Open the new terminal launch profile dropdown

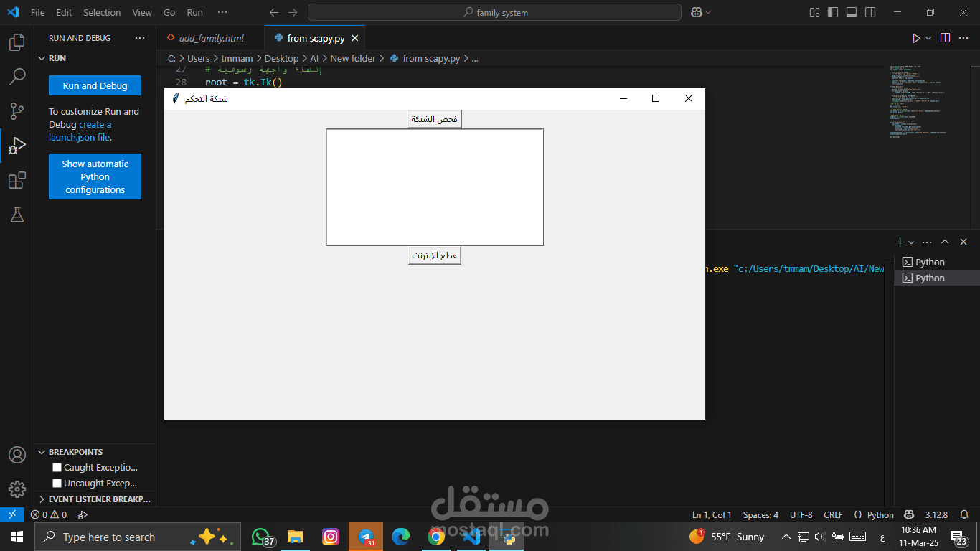tap(911, 242)
